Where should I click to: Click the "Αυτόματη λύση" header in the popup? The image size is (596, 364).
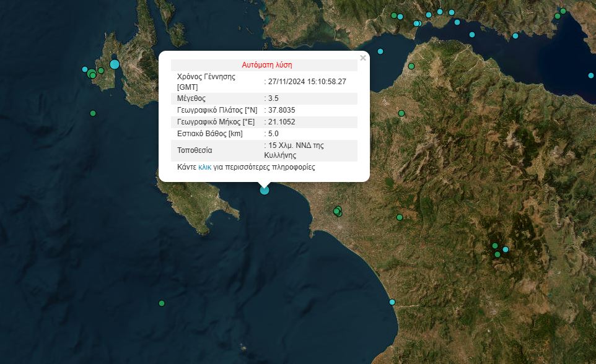pyautogui.click(x=266, y=64)
